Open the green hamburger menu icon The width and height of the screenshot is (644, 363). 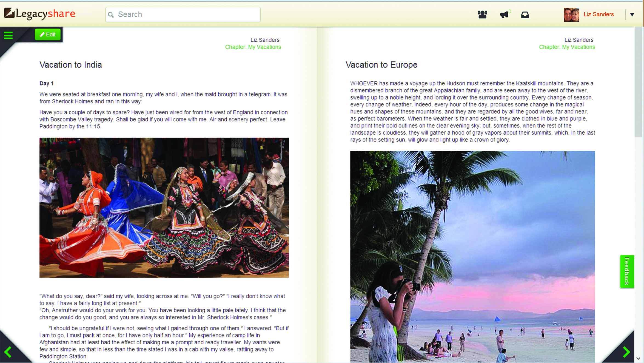[8, 35]
